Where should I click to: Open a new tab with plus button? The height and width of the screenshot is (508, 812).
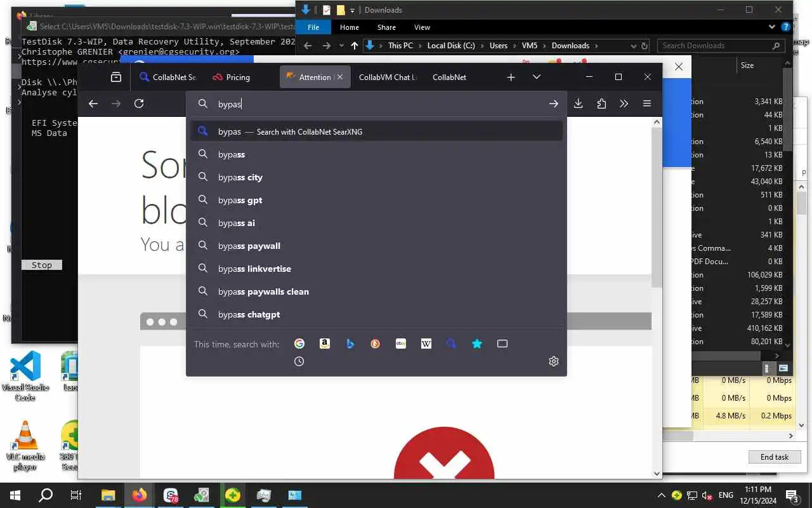point(511,77)
